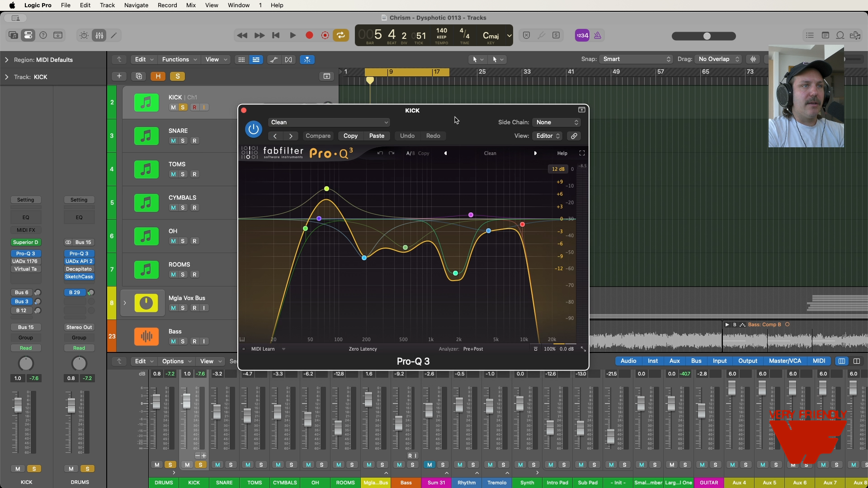Click the yellow EQ band node at peak
The image size is (868, 488).
click(x=326, y=189)
